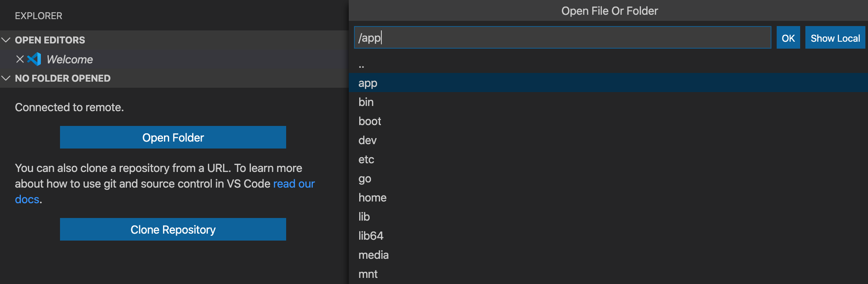Select the 'mnt' folder entry

(x=608, y=274)
